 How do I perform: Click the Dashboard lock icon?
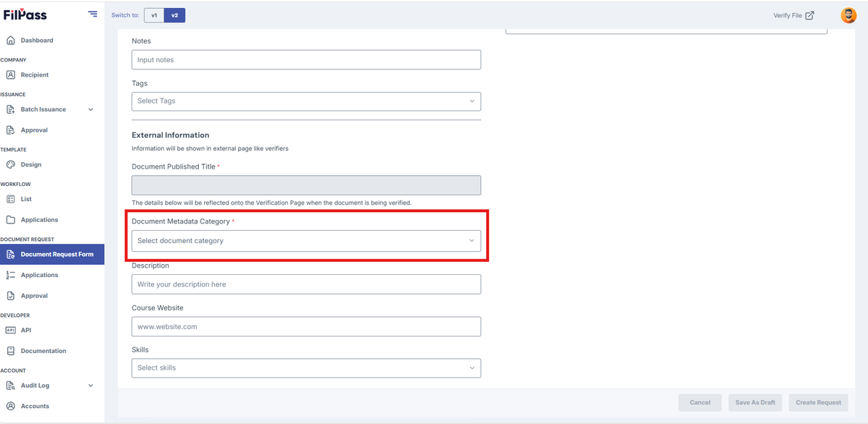(x=10, y=41)
